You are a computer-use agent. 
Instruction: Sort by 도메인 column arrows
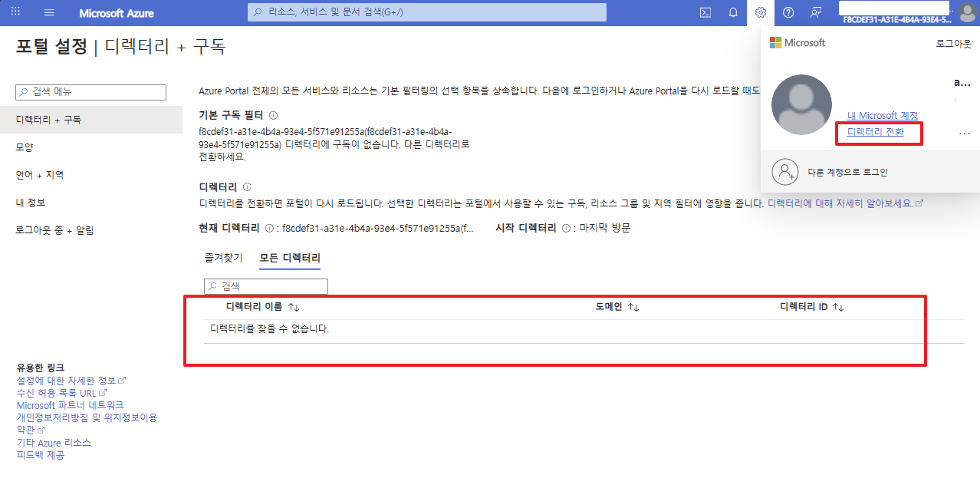[633, 307]
